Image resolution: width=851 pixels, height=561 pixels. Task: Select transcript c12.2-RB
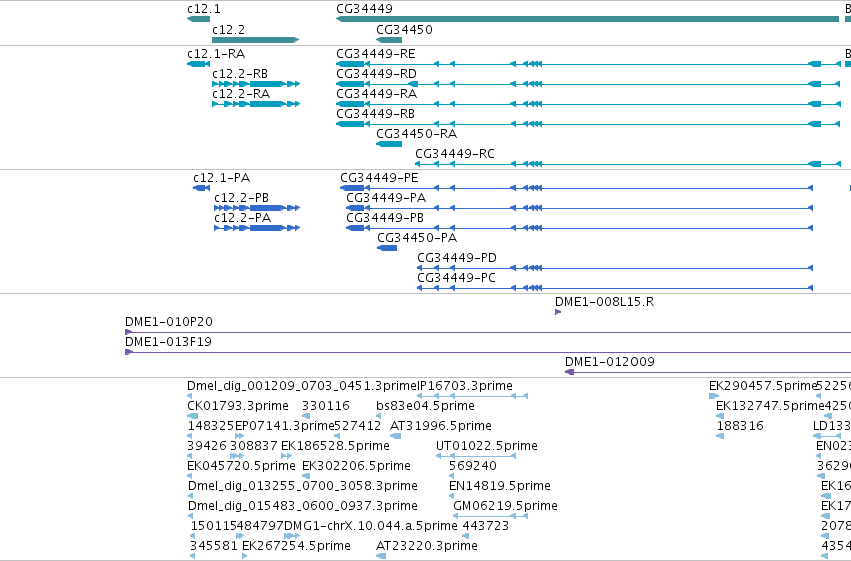point(256,84)
